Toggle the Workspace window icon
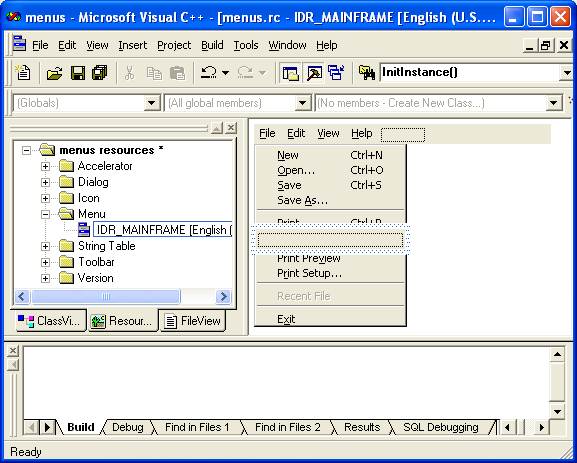 coord(291,73)
